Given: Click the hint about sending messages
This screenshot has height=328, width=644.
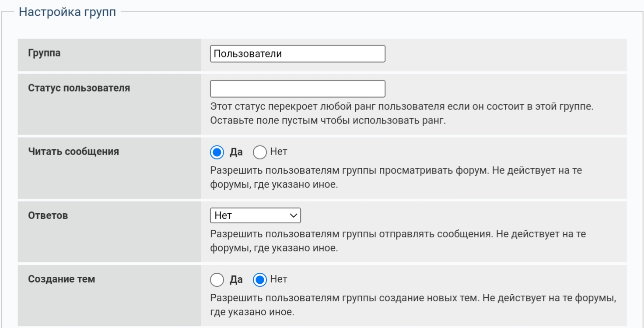Looking at the screenshot, I should click(398, 241).
